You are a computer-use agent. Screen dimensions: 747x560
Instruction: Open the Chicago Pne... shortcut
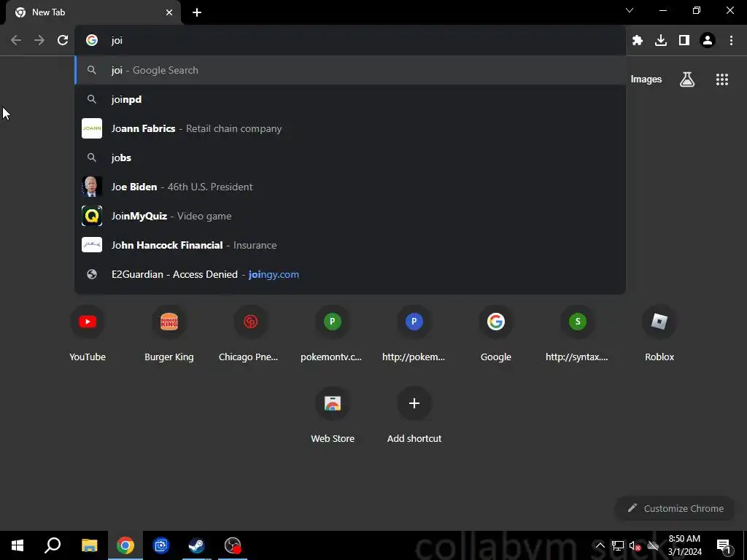click(x=251, y=334)
